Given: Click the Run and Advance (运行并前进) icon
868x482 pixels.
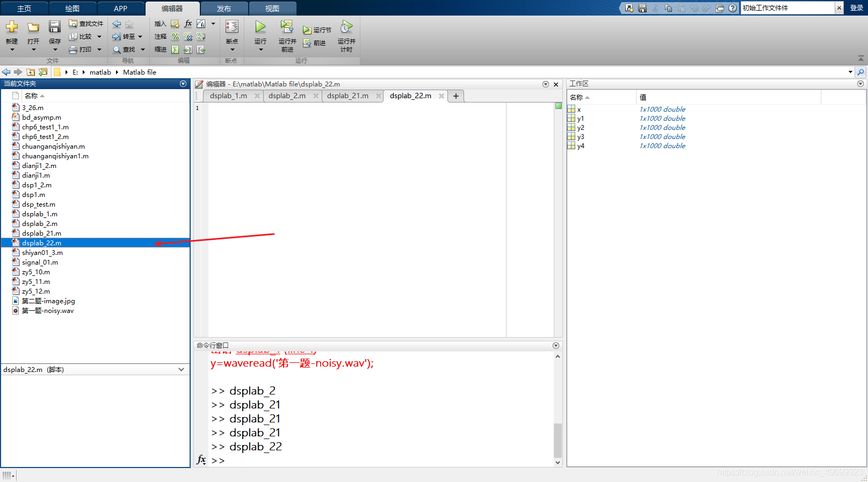Looking at the screenshot, I should pyautogui.click(x=287, y=27).
